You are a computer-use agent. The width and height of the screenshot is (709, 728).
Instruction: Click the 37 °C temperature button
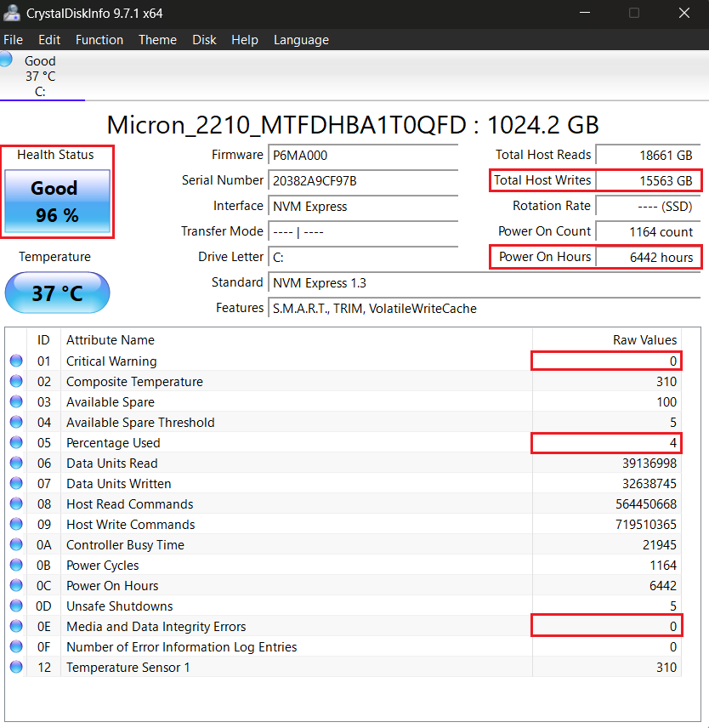pos(57,293)
